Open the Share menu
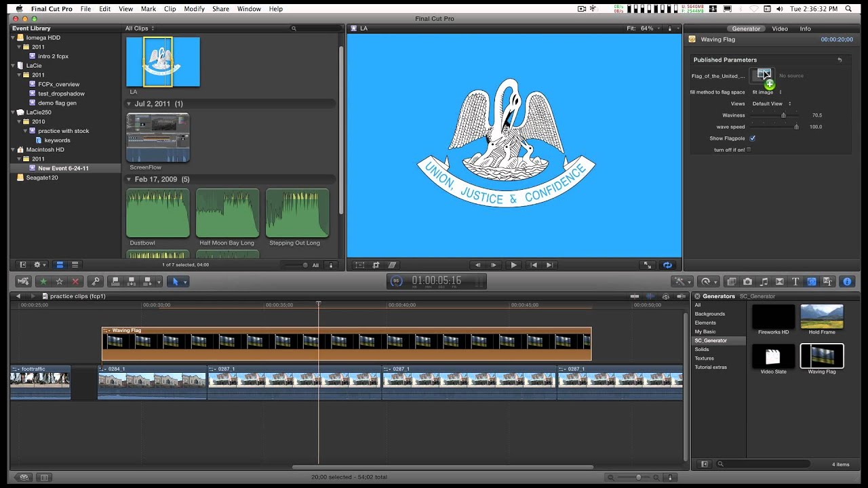 (220, 9)
